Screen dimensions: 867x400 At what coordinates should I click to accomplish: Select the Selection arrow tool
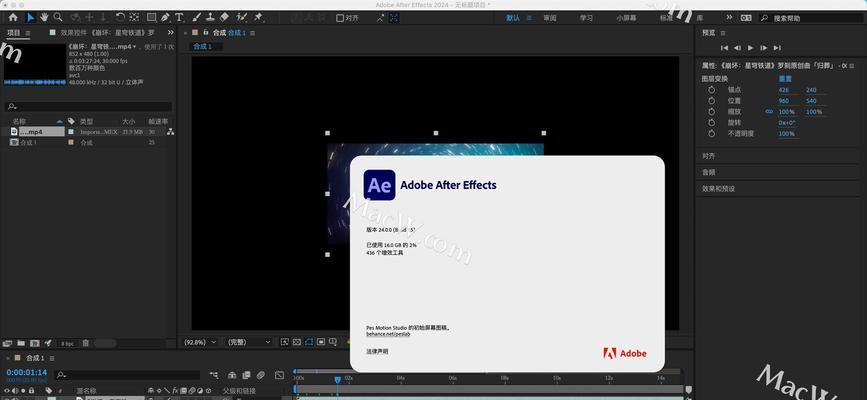point(31,17)
